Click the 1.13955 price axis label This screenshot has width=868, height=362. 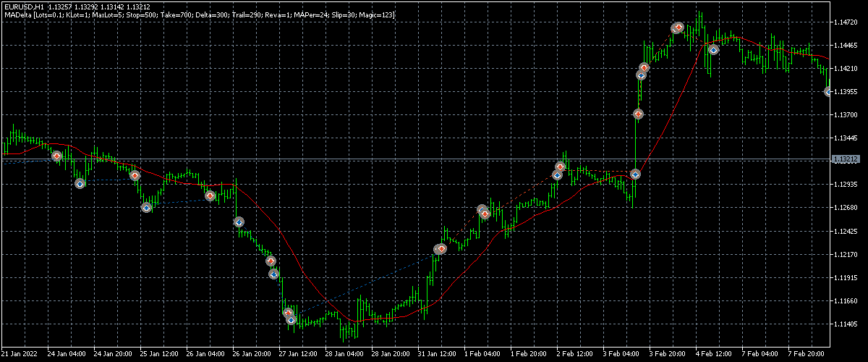pyautogui.click(x=846, y=92)
